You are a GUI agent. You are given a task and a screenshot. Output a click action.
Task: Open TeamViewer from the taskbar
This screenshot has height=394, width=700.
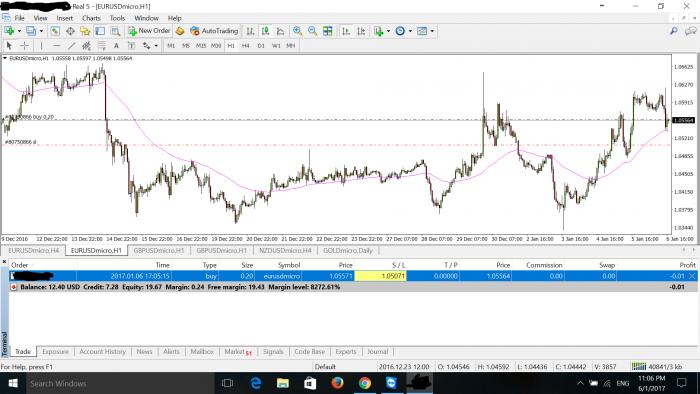click(392, 383)
